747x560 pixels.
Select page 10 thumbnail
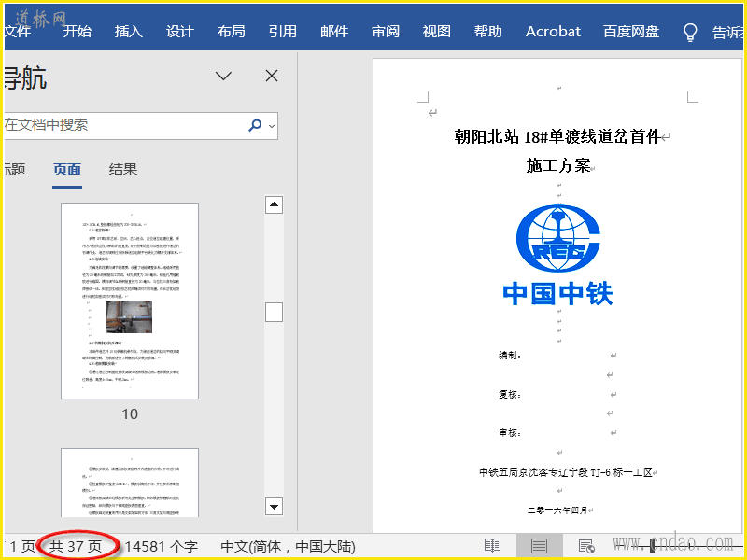[x=130, y=301]
